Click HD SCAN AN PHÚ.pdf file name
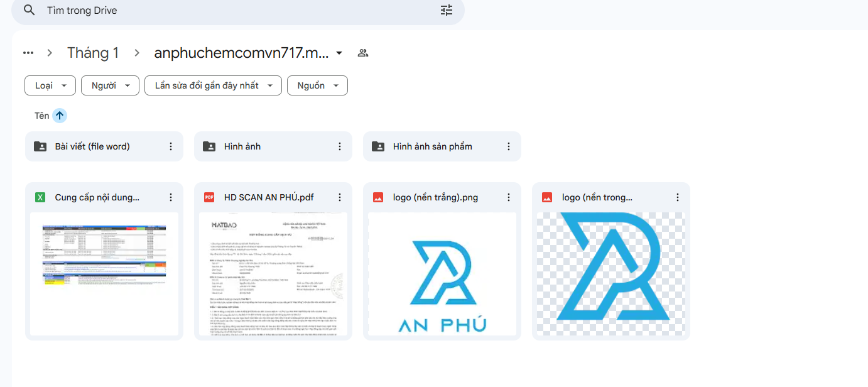Image resolution: width=868 pixels, height=387 pixels. pos(269,197)
